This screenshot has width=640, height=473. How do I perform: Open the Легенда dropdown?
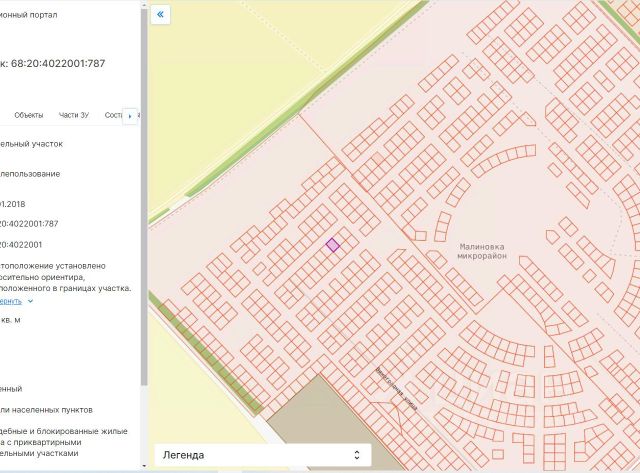(x=260, y=455)
